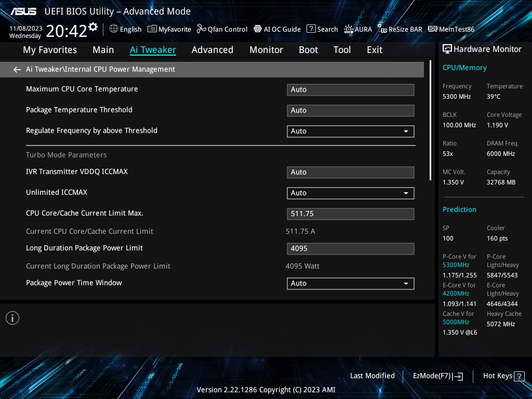Click the IVR Transmitter VDDQ ICCMAX field

click(351, 172)
